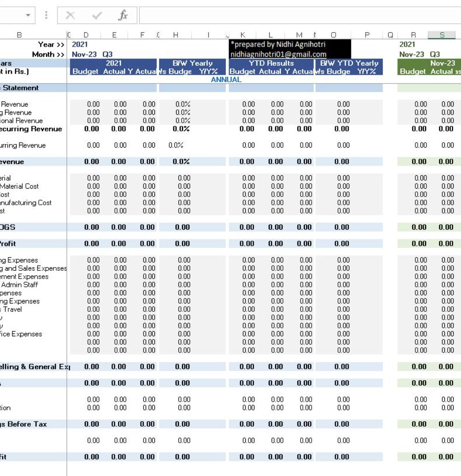This screenshot has height=476, width=461.
Task: Select highlighted column S header
Action: pos(442,35)
